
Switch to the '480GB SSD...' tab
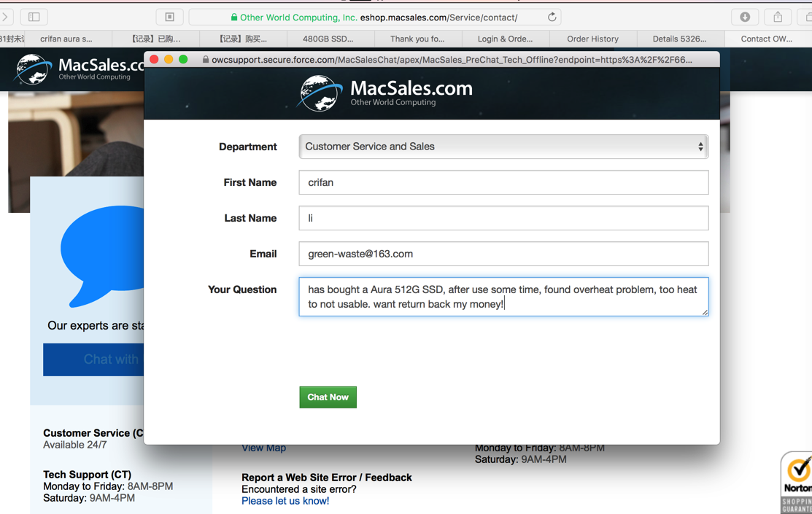328,39
